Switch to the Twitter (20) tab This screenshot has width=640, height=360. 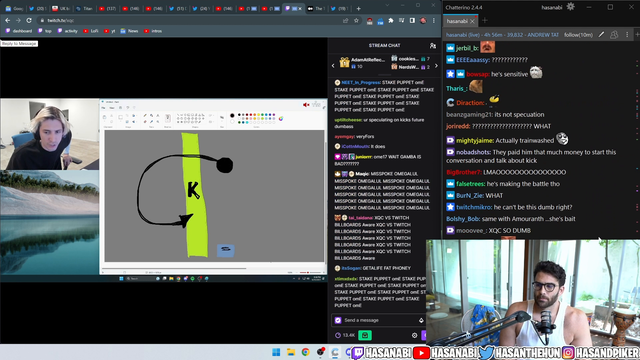pyautogui.click(x=38, y=9)
